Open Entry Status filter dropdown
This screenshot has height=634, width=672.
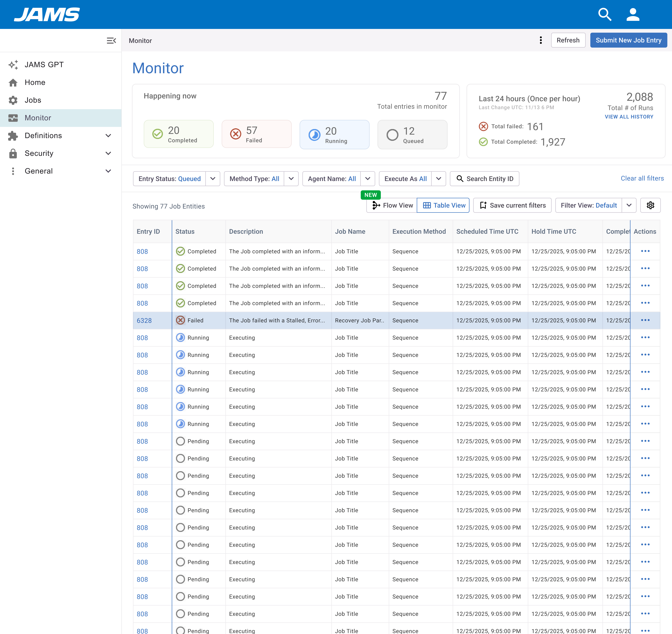pos(213,179)
